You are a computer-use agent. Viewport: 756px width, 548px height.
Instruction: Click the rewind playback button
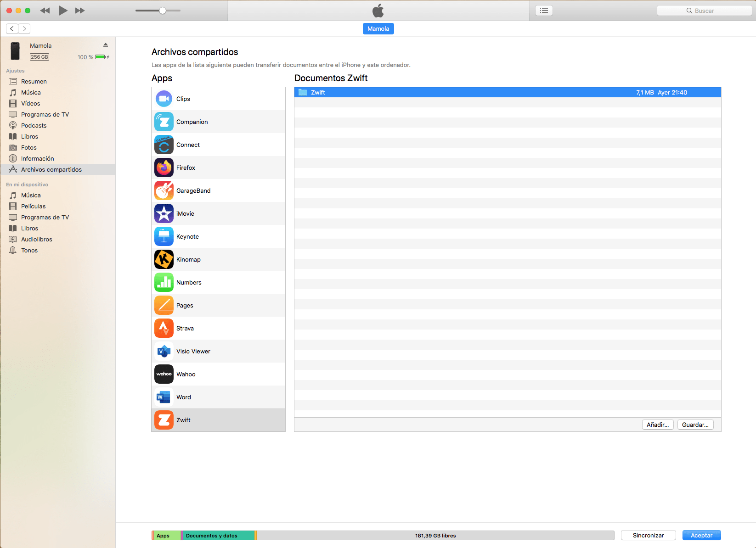[x=45, y=11]
